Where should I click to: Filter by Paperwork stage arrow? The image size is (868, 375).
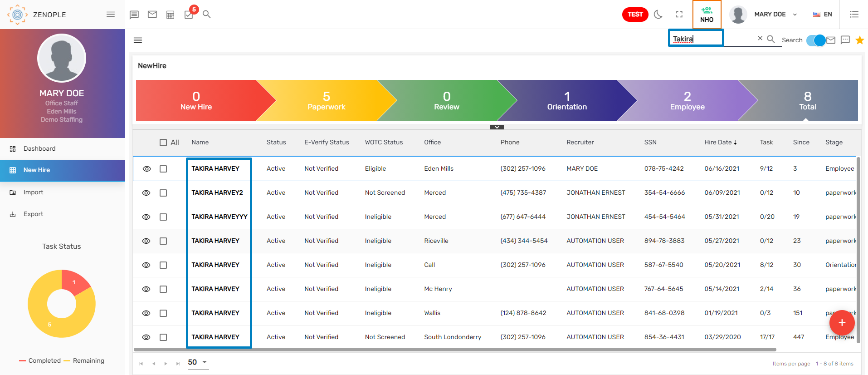point(327,101)
